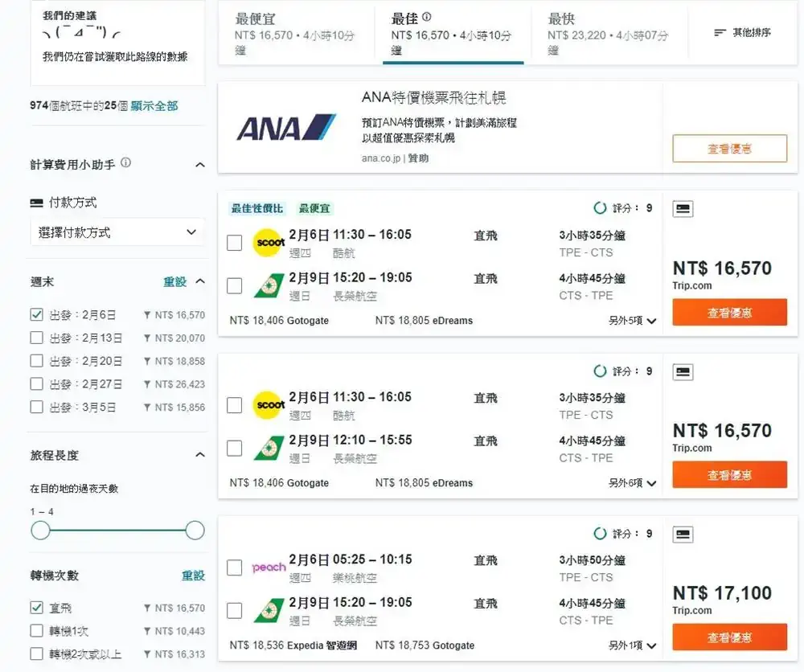Viewport: 804px width, 672px height.
Task: Click NT$ 18,753 Gotogate offer in Peach result
Action: tap(425, 645)
